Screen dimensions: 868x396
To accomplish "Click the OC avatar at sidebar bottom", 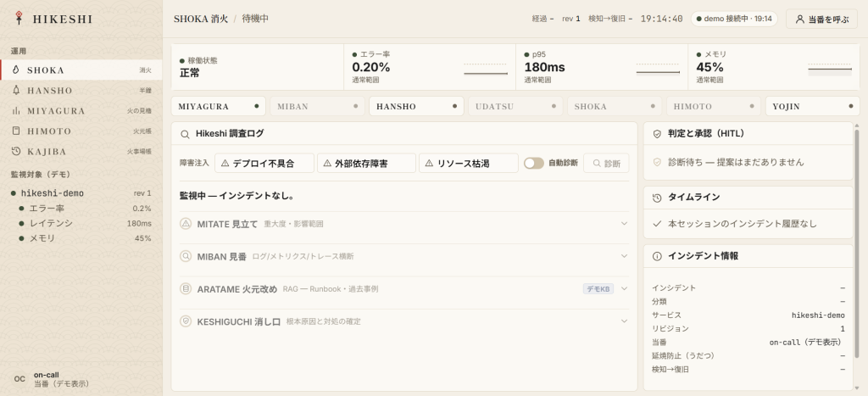I will click(19, 379).
